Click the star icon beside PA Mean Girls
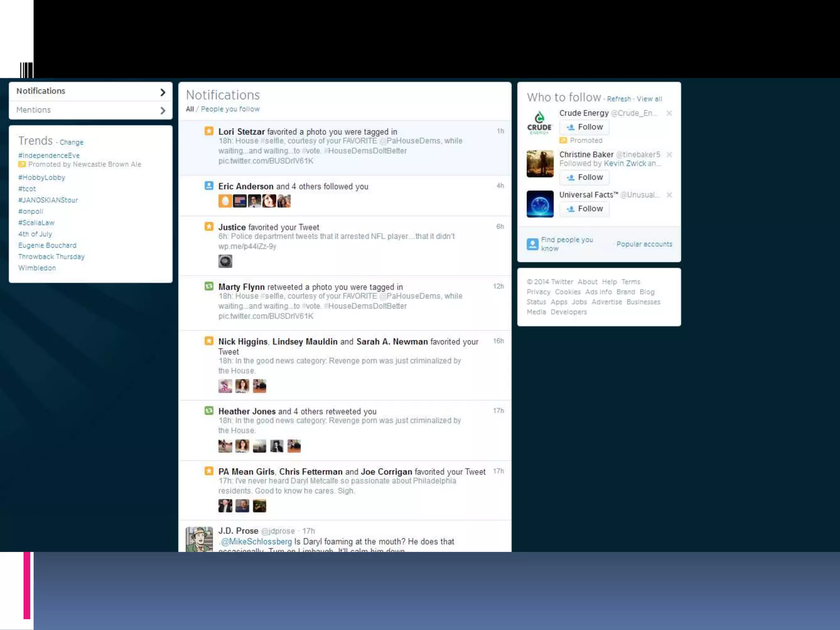The width and height of the screenshot is (840, 630). [209, 471]
